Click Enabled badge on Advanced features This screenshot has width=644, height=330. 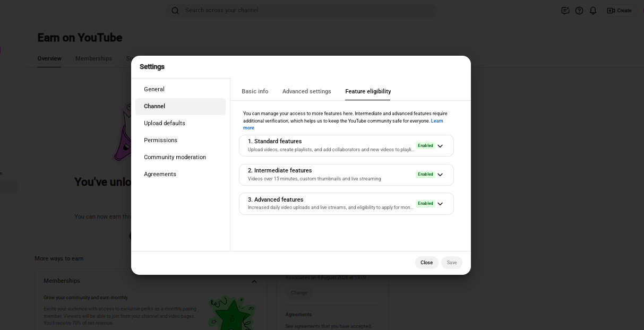(x=425, y=203)
